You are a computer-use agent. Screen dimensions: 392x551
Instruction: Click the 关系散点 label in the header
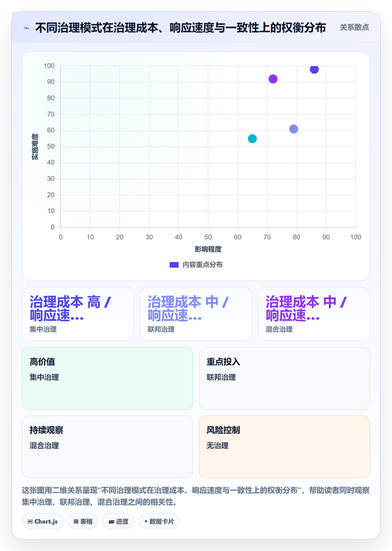point(354,27)
